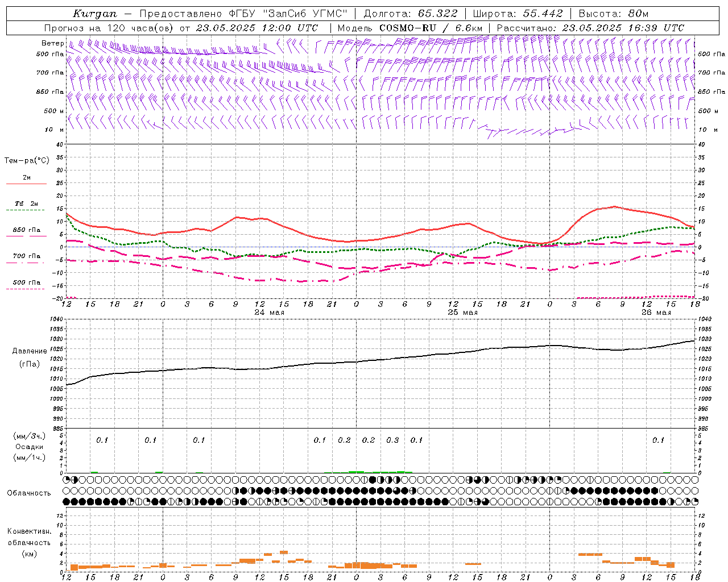The height and width of the screenshot is (582, 728).
Task: Click the Конвективн. panel label
Action: 30,531
